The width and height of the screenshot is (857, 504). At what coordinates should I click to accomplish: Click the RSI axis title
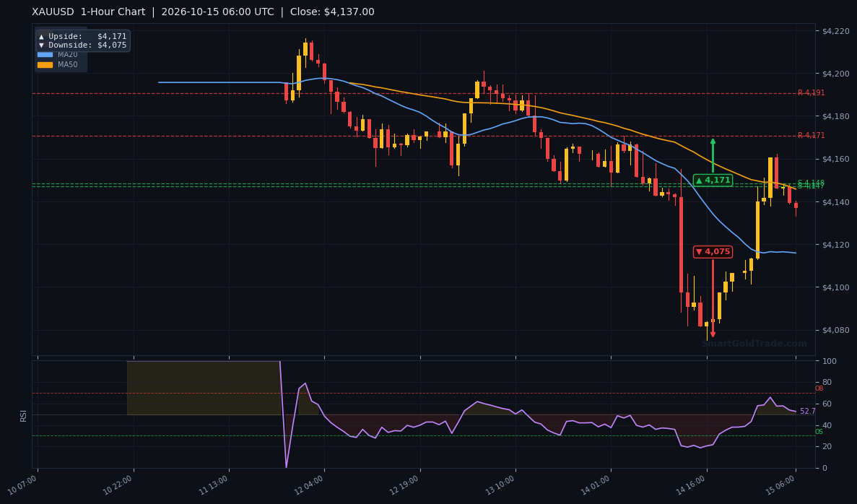click(24, 416)
